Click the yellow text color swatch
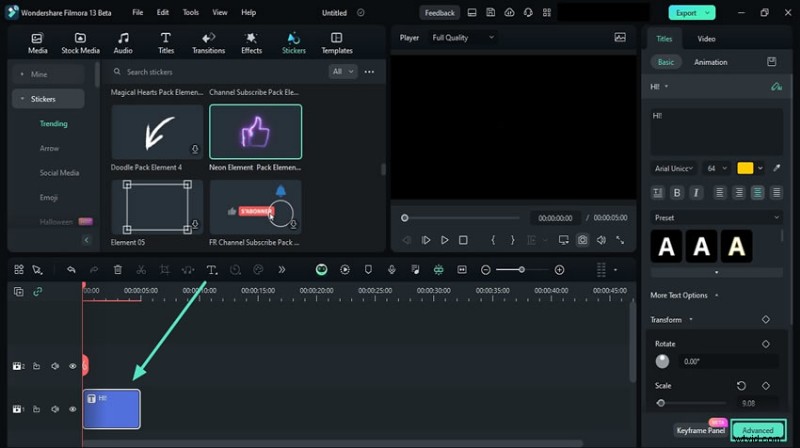The height and width of the screenshot is (448, 800). pos(745,168)
